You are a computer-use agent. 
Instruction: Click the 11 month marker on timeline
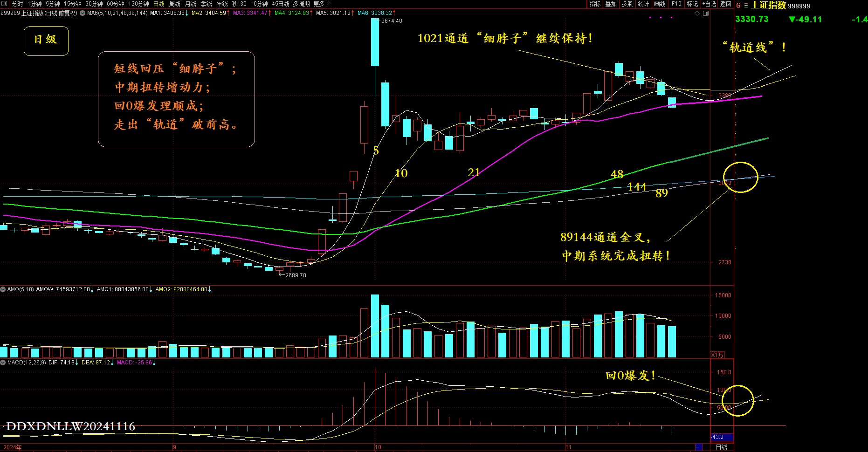coord(568,447)
